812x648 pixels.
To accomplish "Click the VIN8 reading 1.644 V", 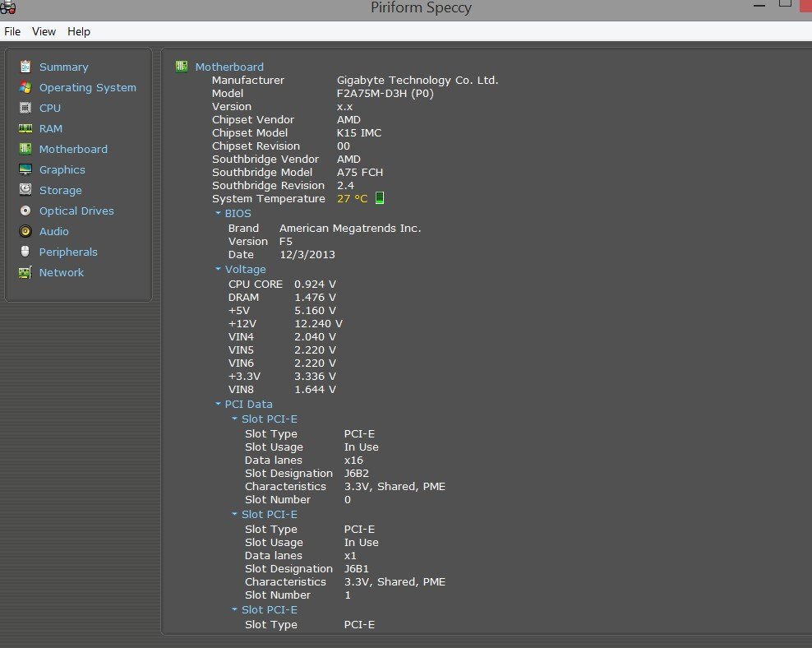I will (315, 390).
